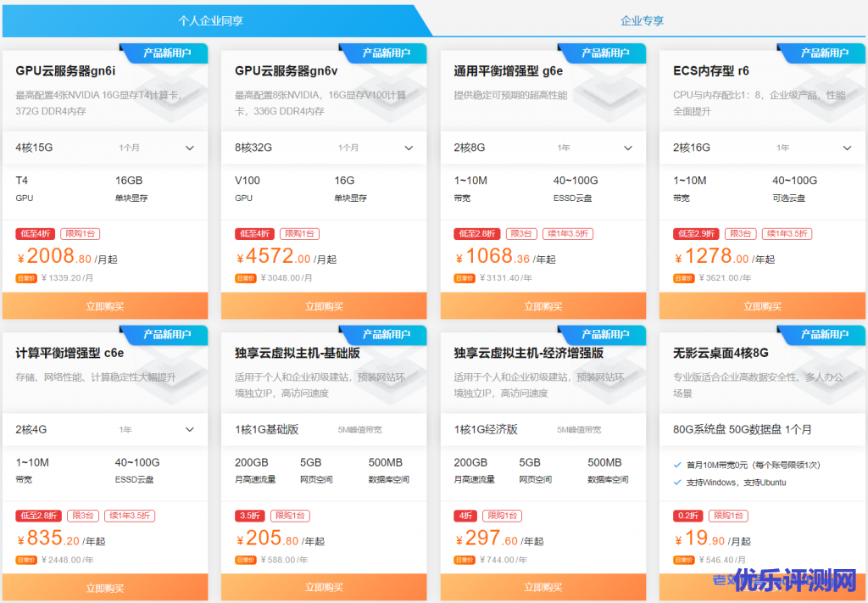
Task: Switch to the 企业专享 tab
Action: [x=643, y=21]
